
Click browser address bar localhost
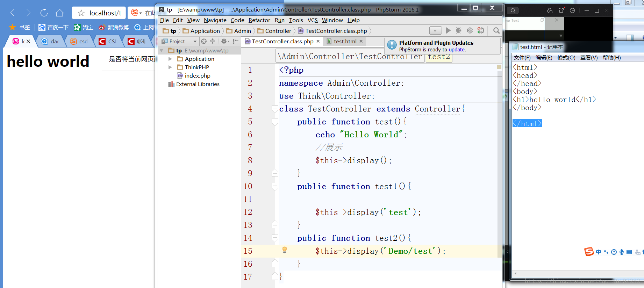pyautogui.click(x=105, y=13)
